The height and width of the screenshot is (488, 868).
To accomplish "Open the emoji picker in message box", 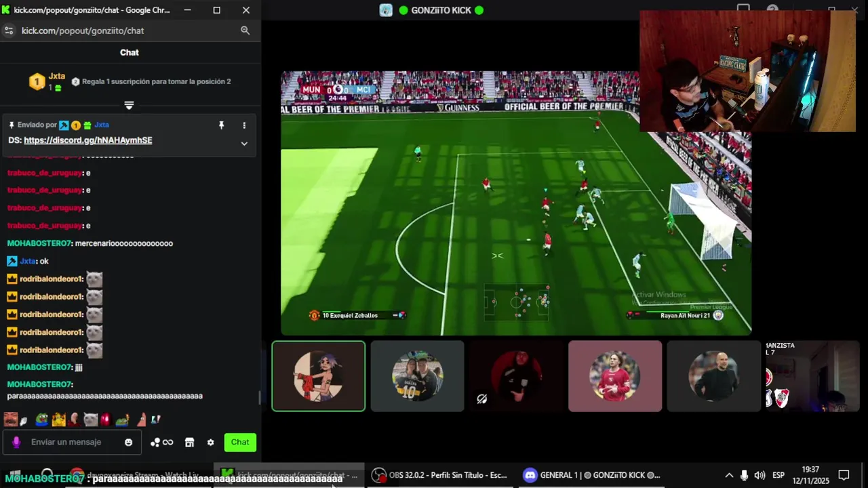I will (x=129, y=443).
